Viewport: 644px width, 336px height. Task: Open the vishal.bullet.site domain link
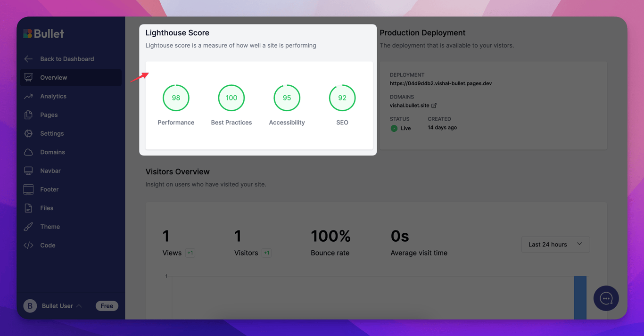coord(410,106)
